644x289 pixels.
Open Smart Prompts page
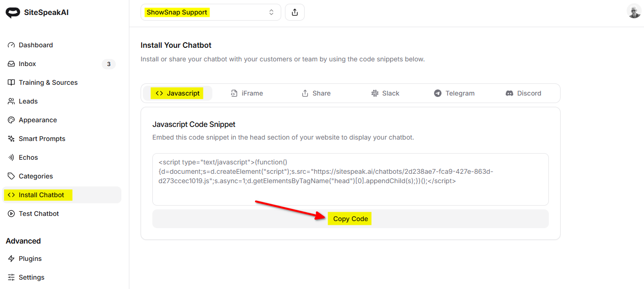(x=62, y=139)
